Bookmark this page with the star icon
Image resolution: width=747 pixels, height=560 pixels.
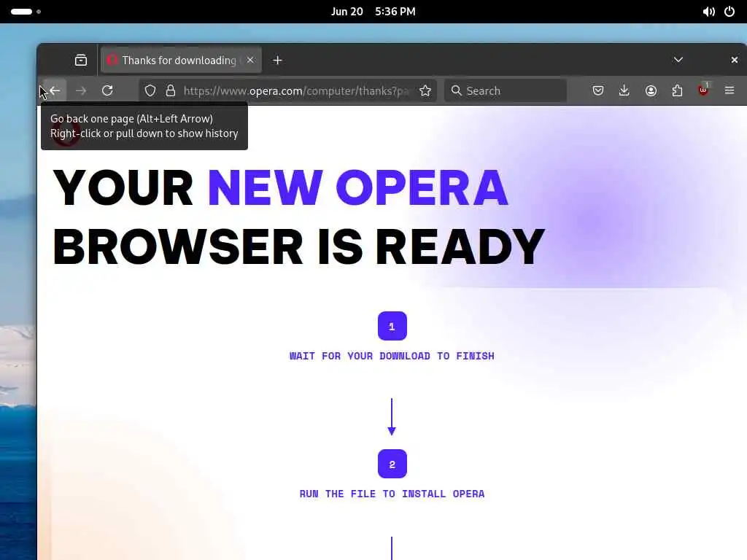click(x=425, y=90)
